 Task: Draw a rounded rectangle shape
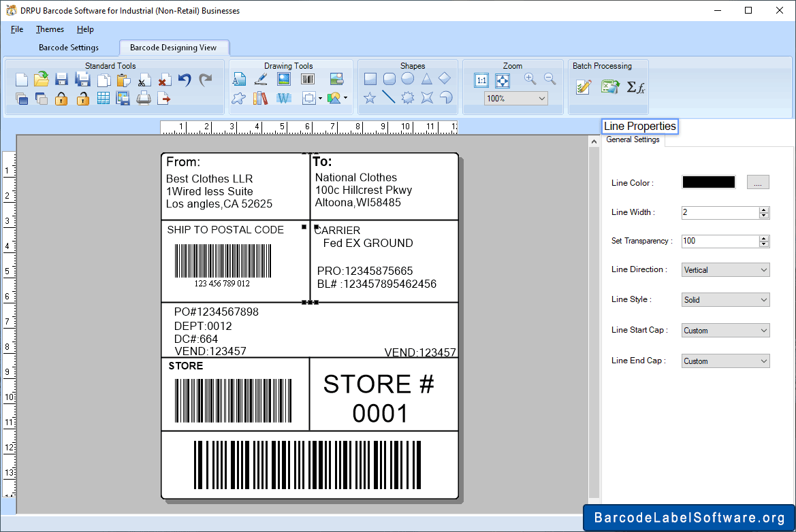[389, 79]
